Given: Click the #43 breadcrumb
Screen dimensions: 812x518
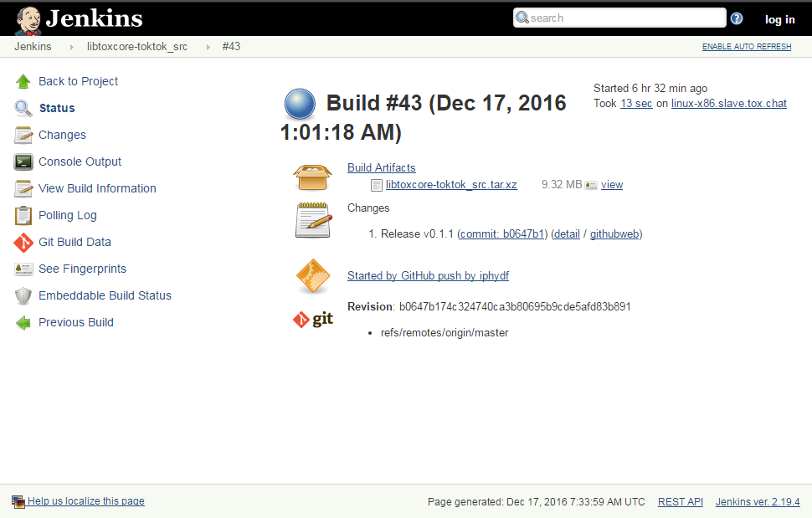Looking at the screenshot, I should [x=231, y=47].
